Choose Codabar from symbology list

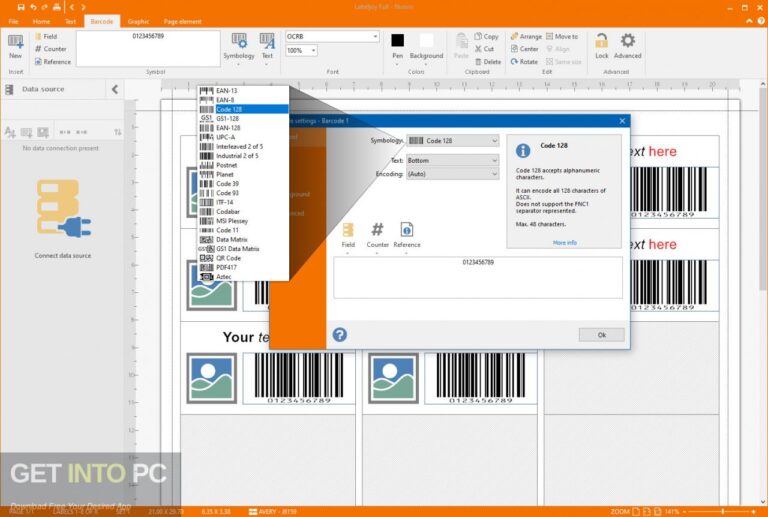243,212
